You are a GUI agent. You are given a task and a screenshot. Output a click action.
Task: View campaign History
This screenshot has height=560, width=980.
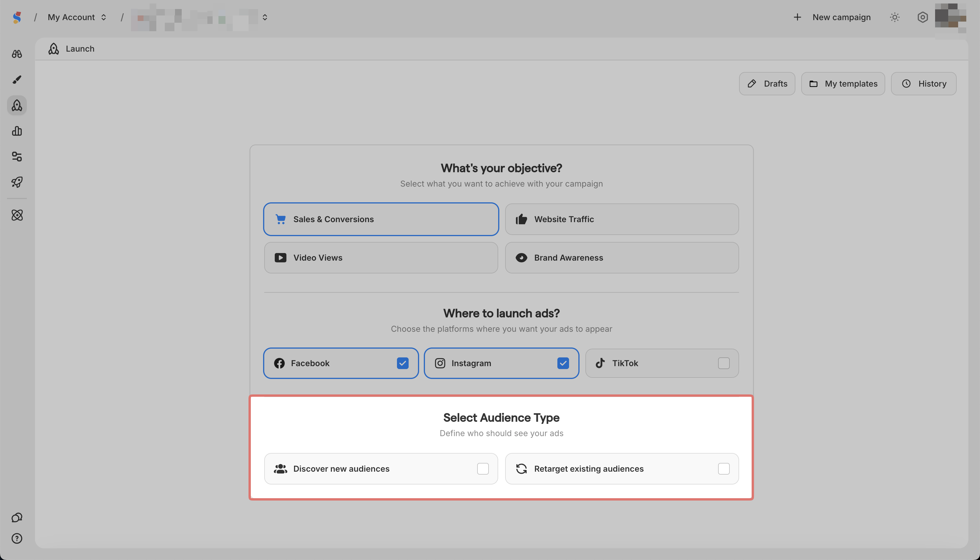923,83
